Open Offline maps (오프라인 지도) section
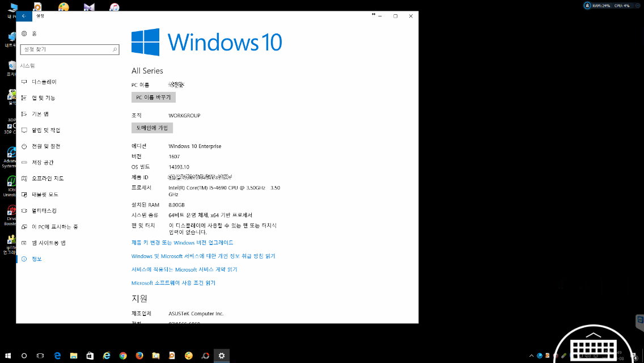Screen dimensions: 644x363 tap(48, 179)
